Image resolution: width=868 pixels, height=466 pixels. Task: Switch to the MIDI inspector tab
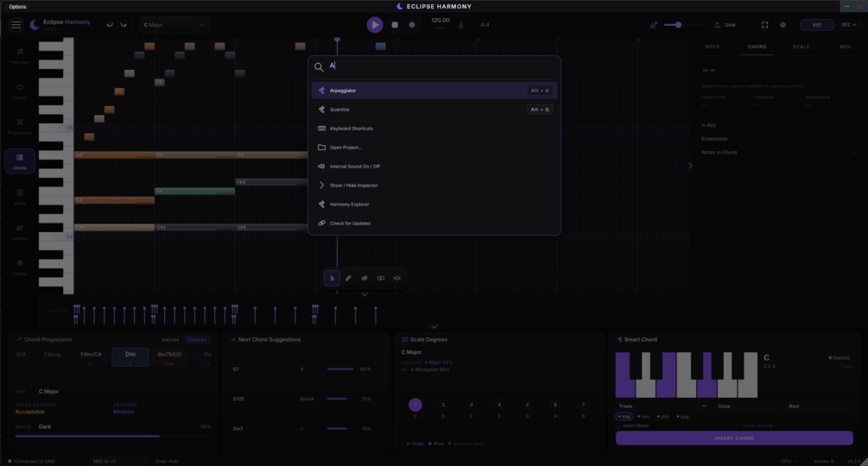click(x=846, y=47)
